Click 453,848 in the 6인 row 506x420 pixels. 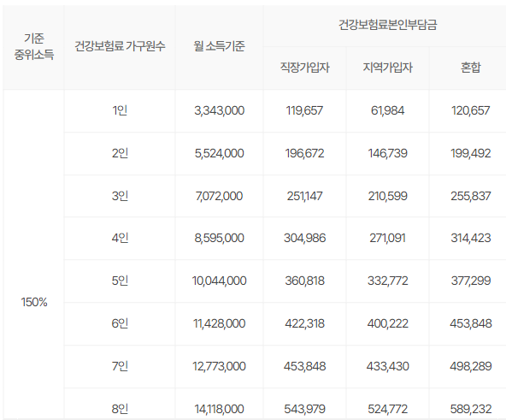pos(471,323)
